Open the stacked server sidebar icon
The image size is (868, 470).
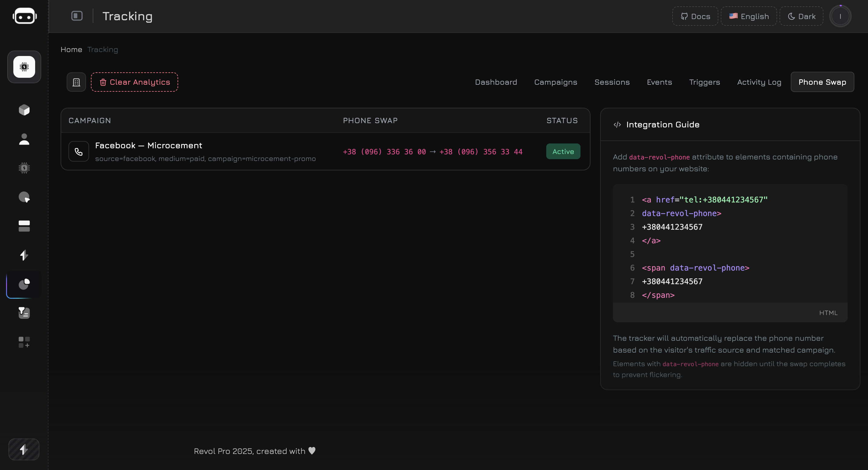[24, 226]
